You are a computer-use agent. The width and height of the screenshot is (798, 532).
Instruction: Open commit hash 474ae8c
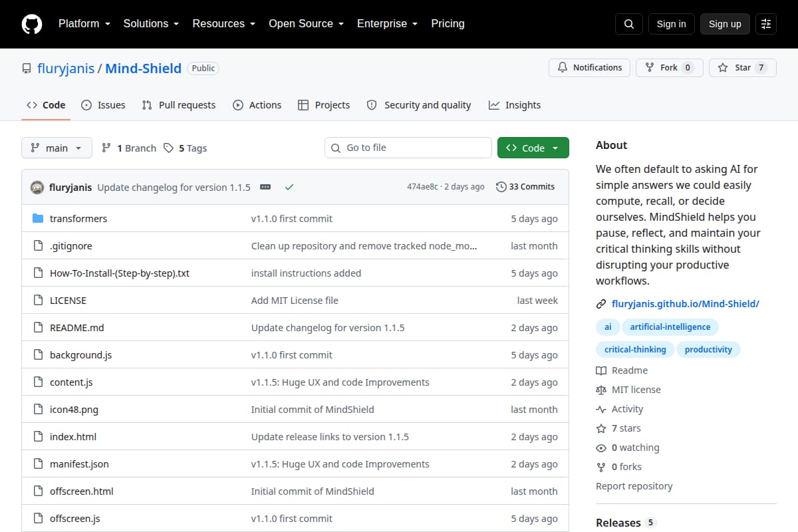point(422,187)
